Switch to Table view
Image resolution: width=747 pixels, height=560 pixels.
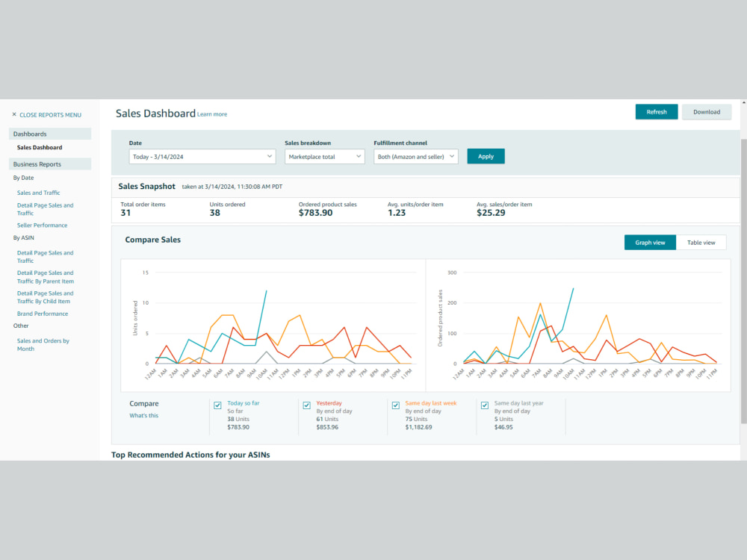click(x=701, y=243)
